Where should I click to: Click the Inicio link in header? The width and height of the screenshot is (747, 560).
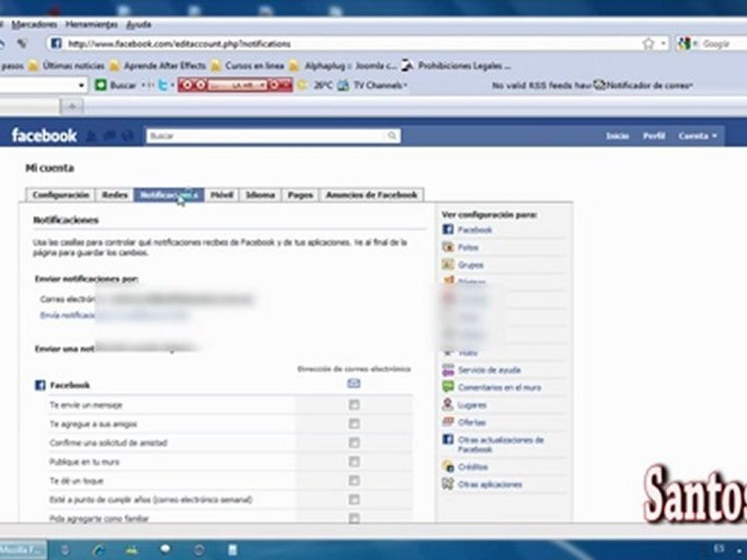coord(617,135)
